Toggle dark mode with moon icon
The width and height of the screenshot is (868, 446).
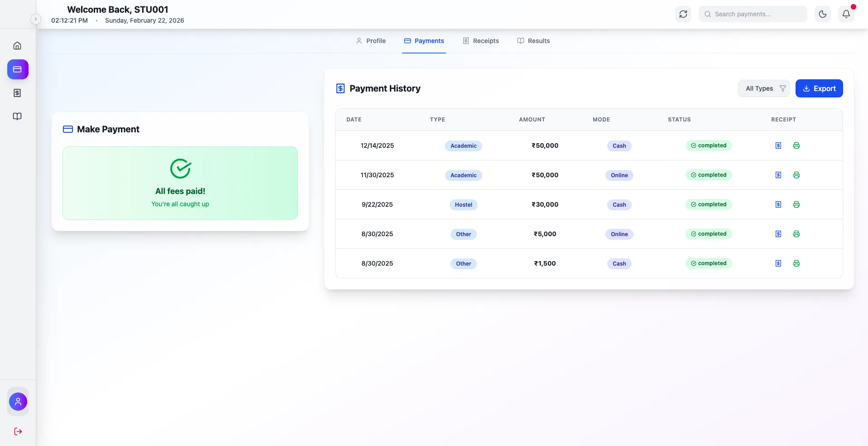tap(822, 14)
